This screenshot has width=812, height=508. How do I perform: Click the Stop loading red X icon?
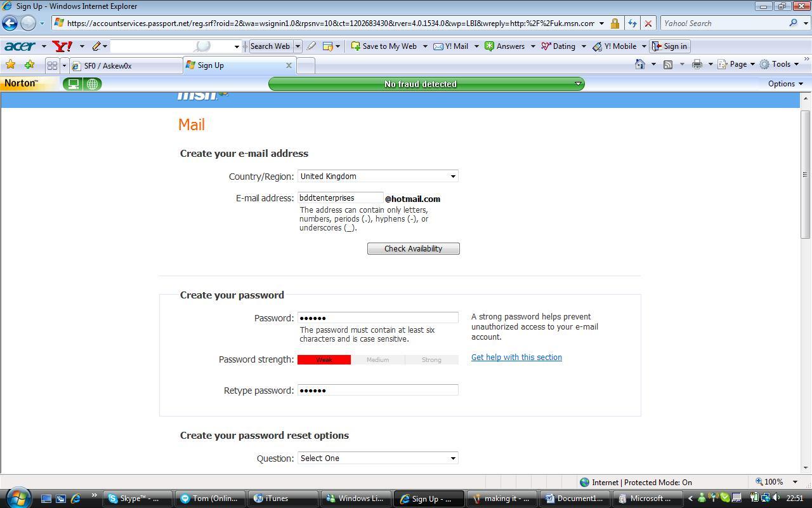point(648,23)
